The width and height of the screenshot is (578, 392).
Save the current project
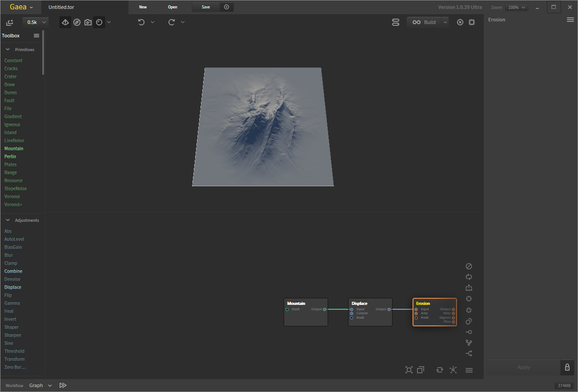(x=205, y=7)
